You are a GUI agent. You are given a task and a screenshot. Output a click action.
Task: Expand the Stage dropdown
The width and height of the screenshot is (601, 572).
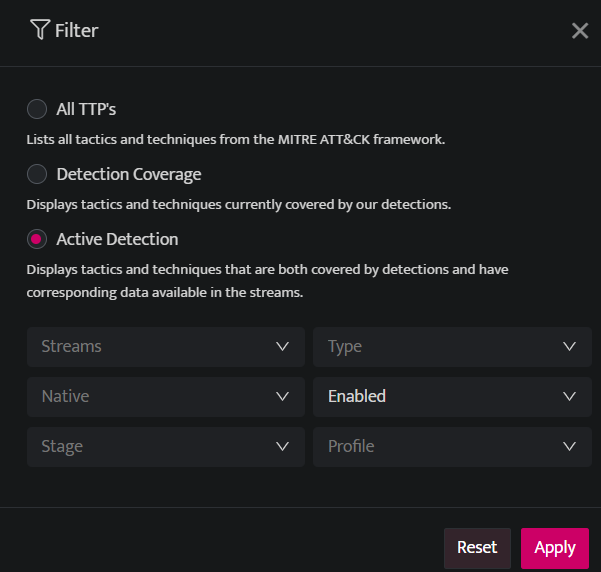tap(166, 447)
